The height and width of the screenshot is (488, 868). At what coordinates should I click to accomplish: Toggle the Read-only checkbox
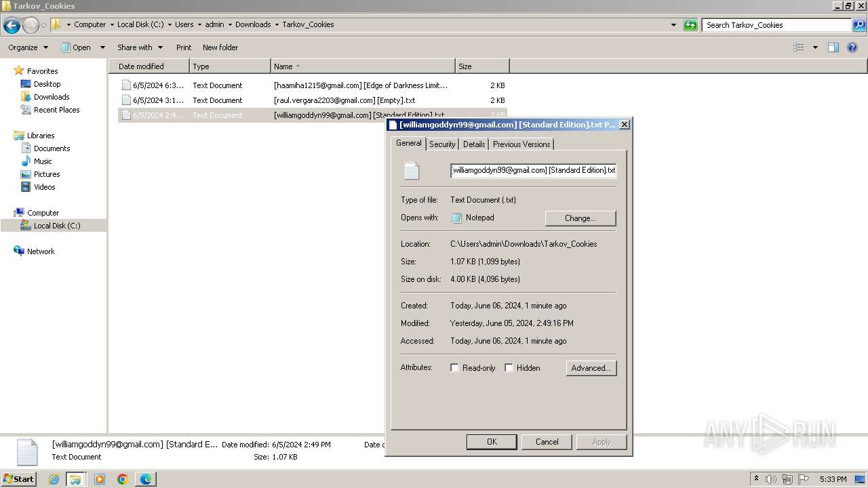454,367
